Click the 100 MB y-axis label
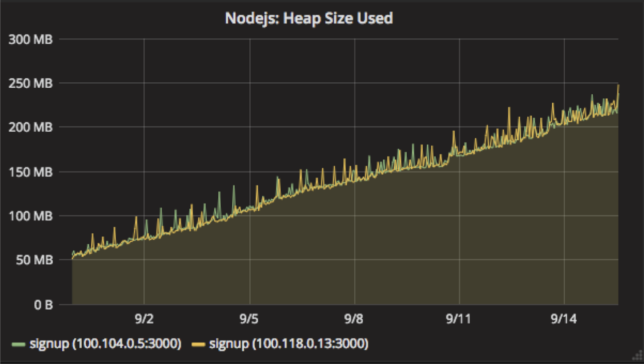 point(31,216)
